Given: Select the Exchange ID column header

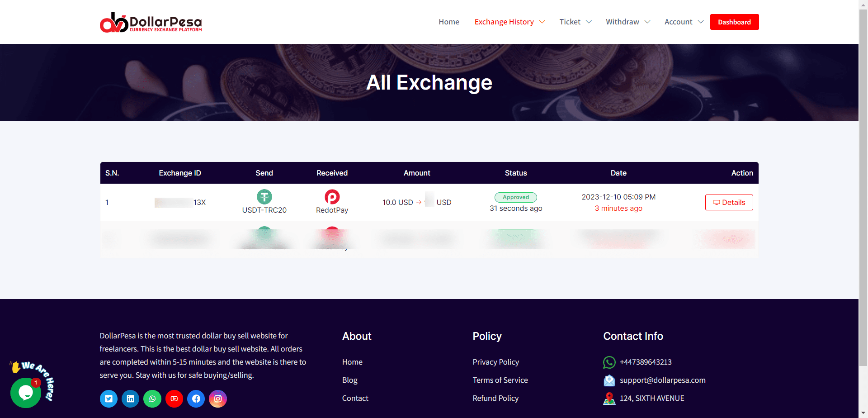Looking at the screenshot, I should pyautogui.click(x=180, y=173).
